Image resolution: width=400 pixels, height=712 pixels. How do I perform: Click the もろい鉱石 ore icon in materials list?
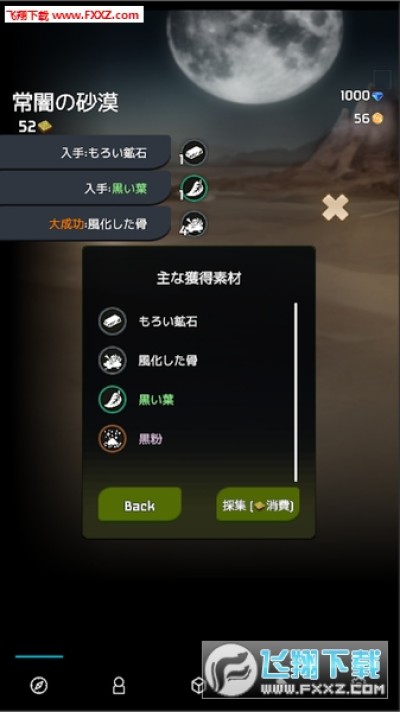(112, 321)
